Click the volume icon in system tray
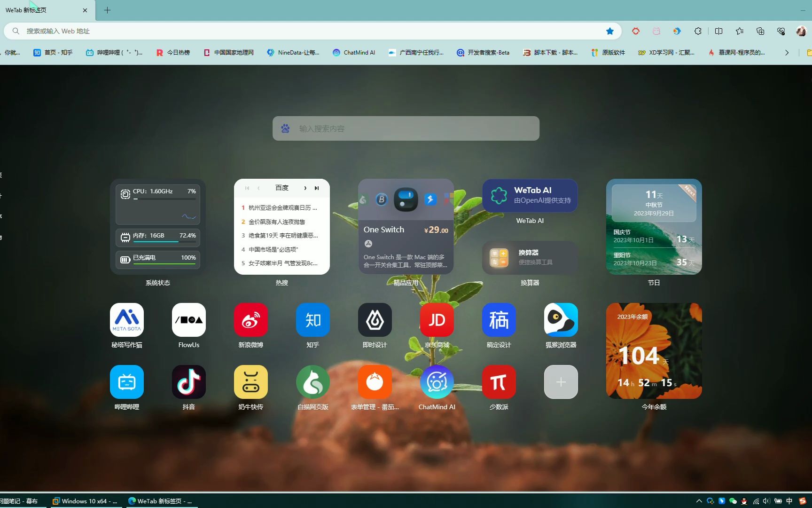The image size is (812, 508). tap(767, 501)
